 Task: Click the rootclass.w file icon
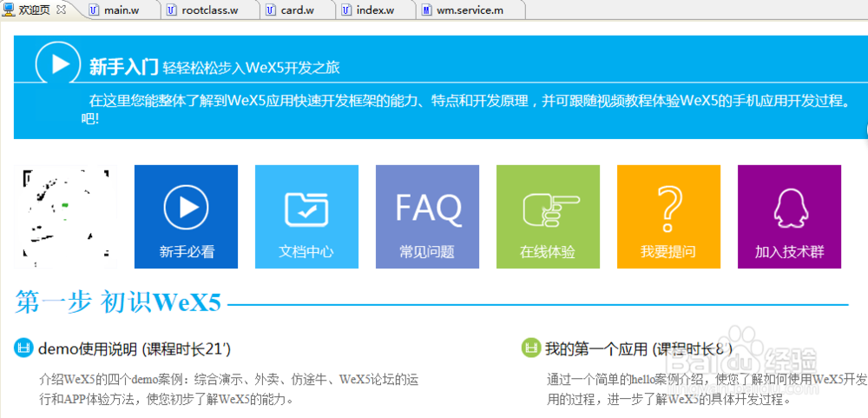point(172,10)
